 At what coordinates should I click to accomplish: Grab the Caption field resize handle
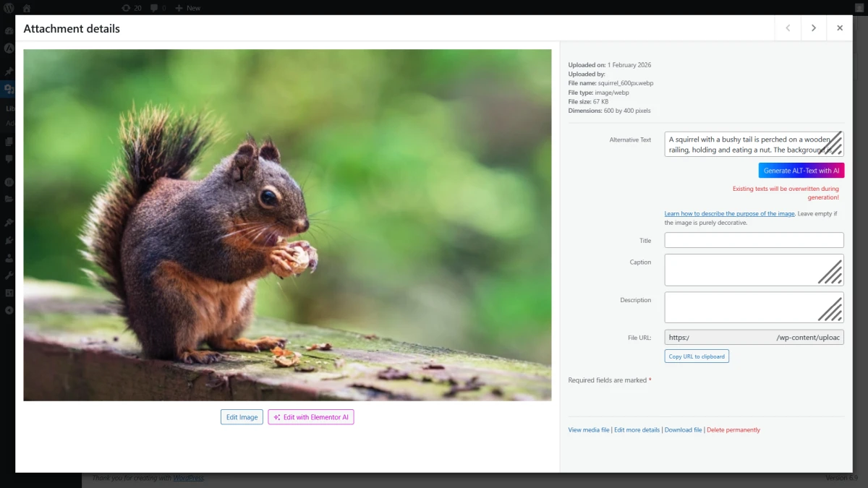[x=832, y=274]
